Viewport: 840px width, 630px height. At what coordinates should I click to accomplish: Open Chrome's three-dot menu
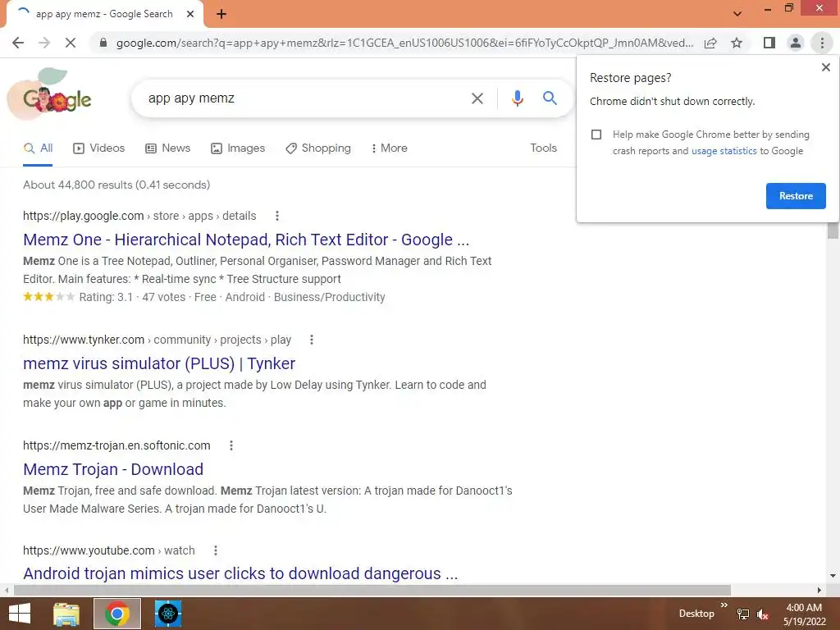(x=822, y=43)
